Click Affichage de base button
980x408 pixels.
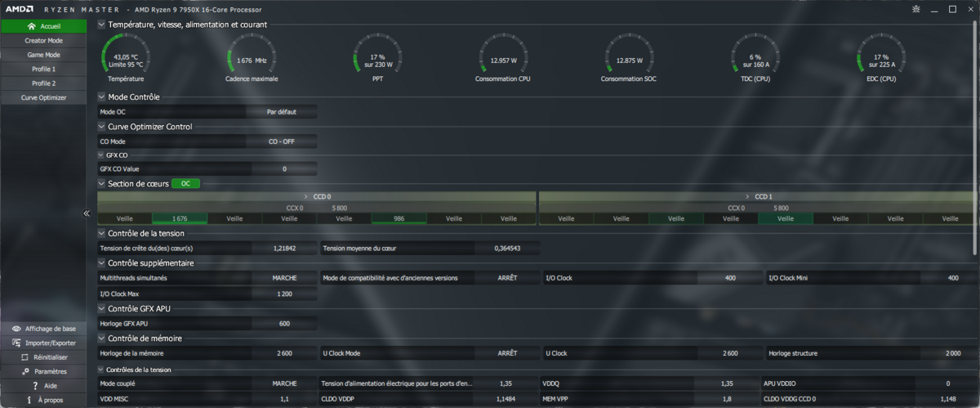pos(42,329)
